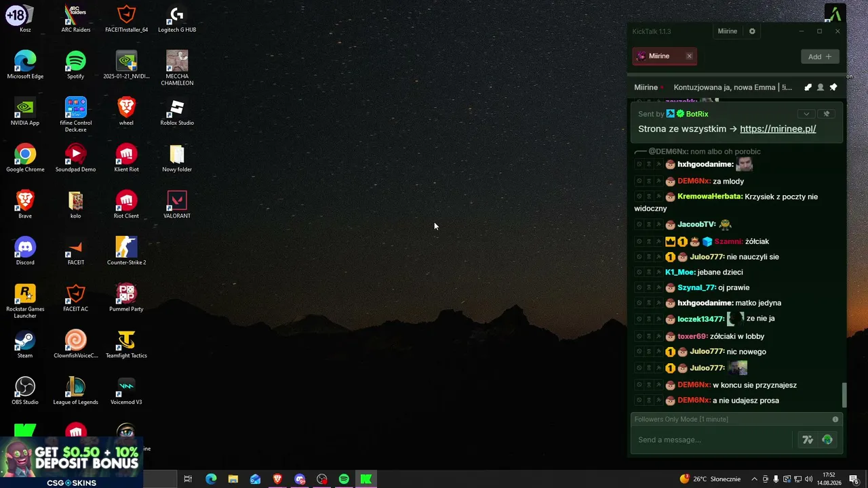Open Pummel Party desktop shortcut

(126, 298)
